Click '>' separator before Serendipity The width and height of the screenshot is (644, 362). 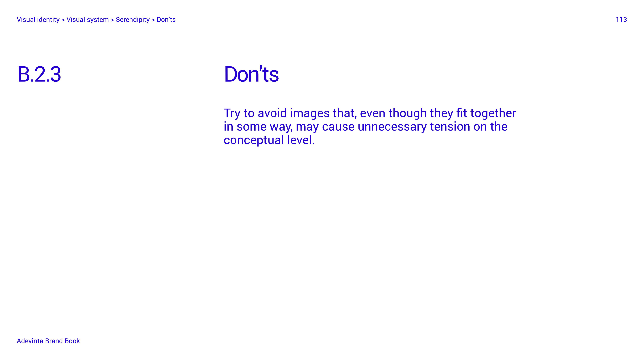coord(112,20)
